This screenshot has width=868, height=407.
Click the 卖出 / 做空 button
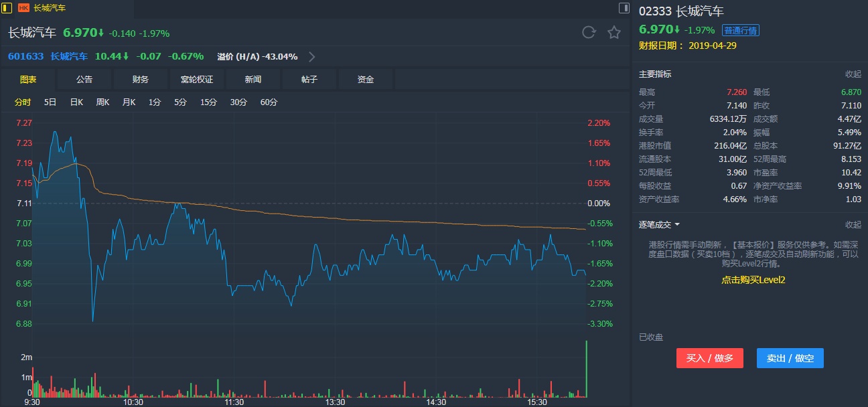790,358
